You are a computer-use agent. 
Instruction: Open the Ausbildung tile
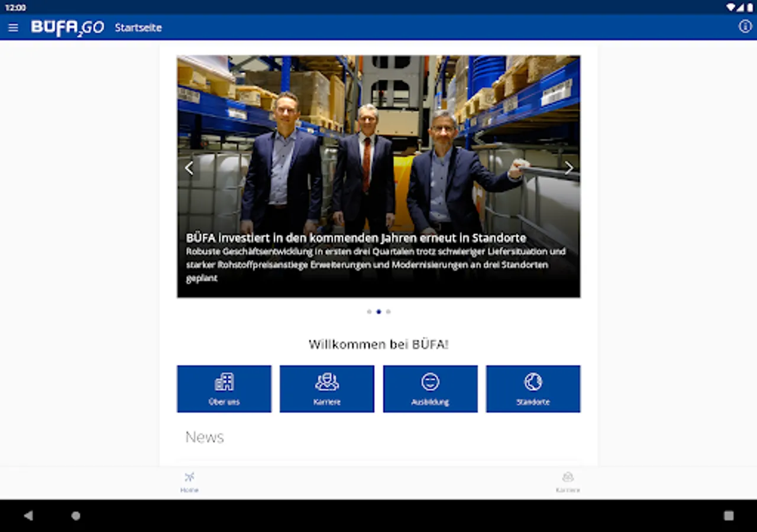point(431,389)
